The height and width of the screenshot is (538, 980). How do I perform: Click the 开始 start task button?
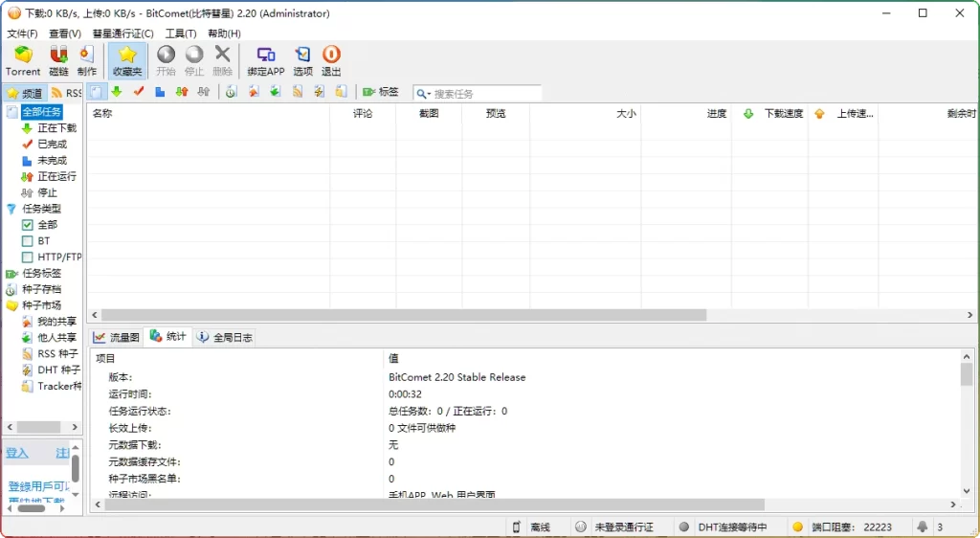coord(166,60)
